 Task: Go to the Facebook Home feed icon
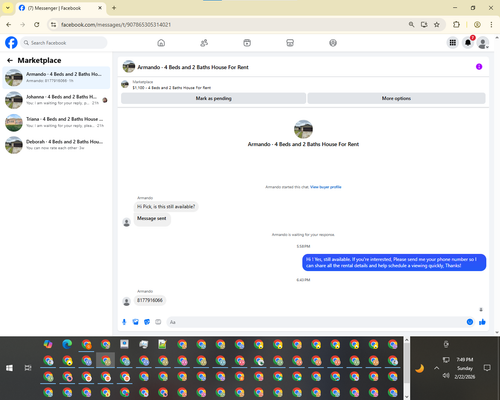point(161,43)
